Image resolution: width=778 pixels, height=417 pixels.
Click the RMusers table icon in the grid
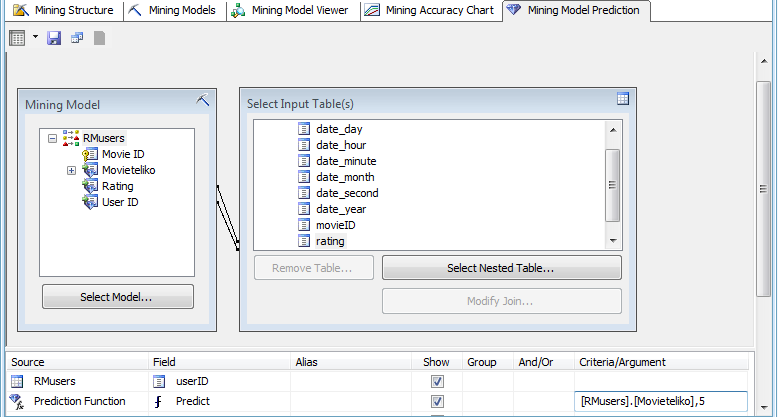pyautogui.click(x=17, y=381)
